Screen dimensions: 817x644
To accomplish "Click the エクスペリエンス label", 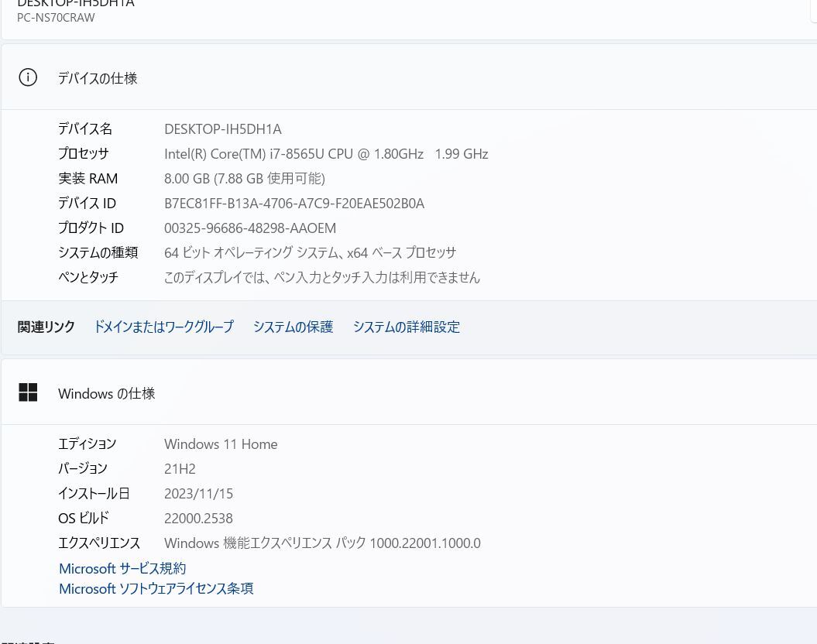I will pyautogui.click(x=99, y=543).
